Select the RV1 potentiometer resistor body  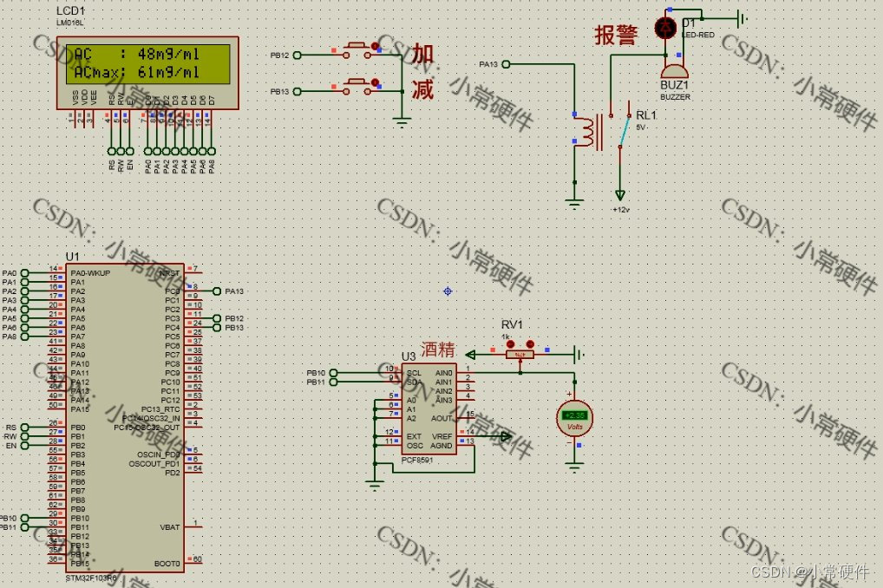coord(520,355)
